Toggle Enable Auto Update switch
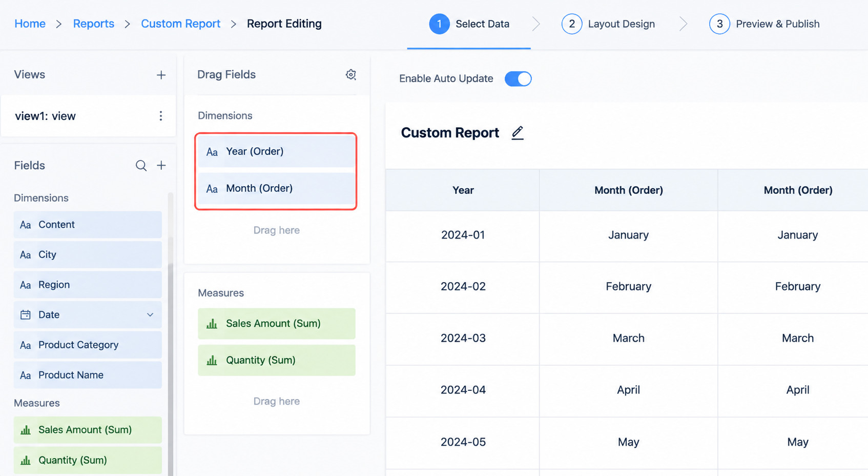This screenshot has width=868, height=476. pos(518,78)
